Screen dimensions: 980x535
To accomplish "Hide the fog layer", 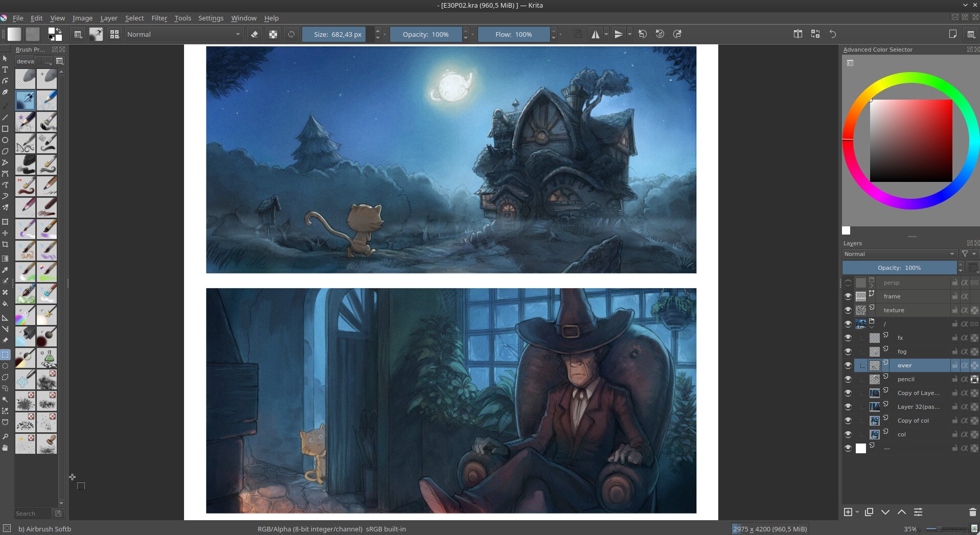I will (x=848, y=352).
